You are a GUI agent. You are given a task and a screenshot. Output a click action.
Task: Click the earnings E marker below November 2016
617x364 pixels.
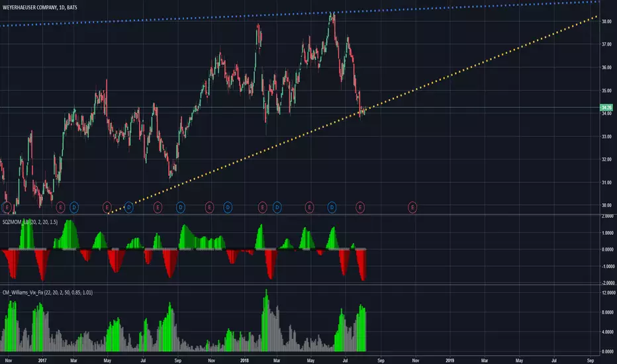coord(7,207)
